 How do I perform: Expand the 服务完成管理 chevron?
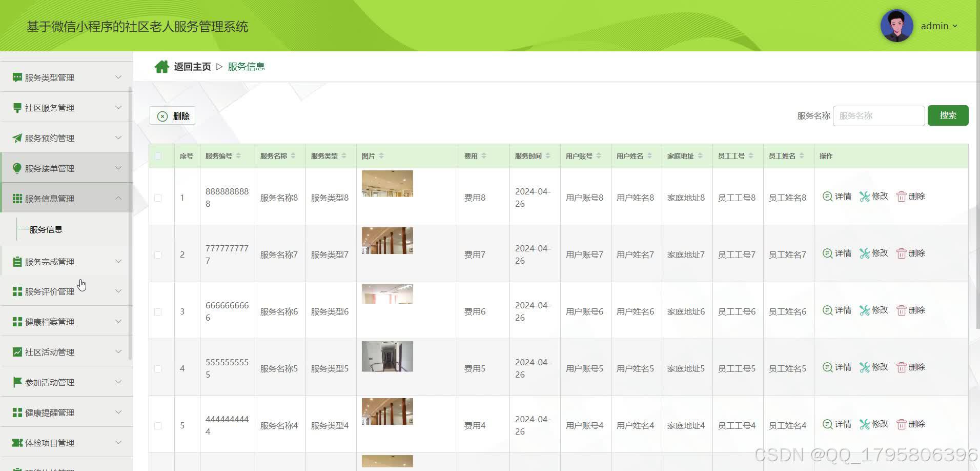[x=118, y=262]
